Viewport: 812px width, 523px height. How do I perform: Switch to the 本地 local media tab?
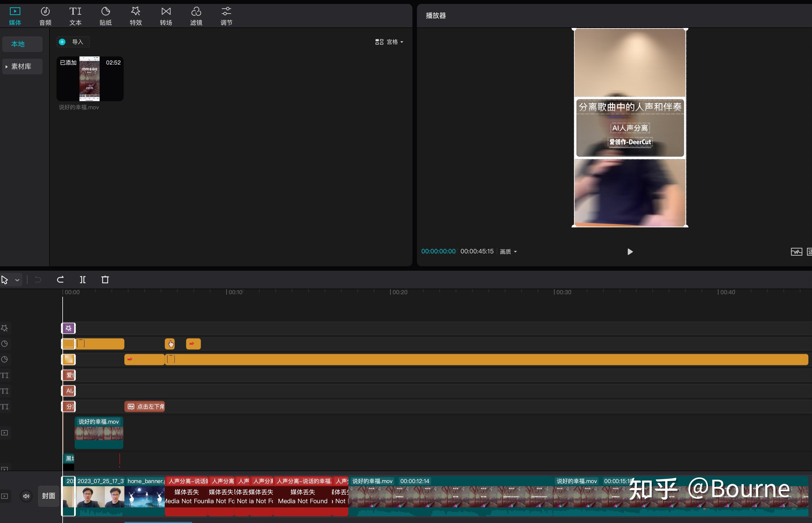click(22, 44)
